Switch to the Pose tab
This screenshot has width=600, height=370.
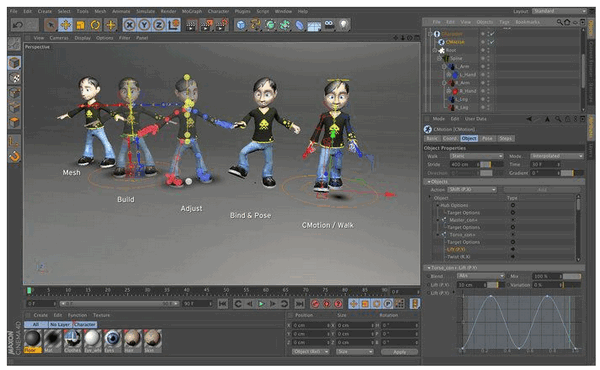pos(487,139)
